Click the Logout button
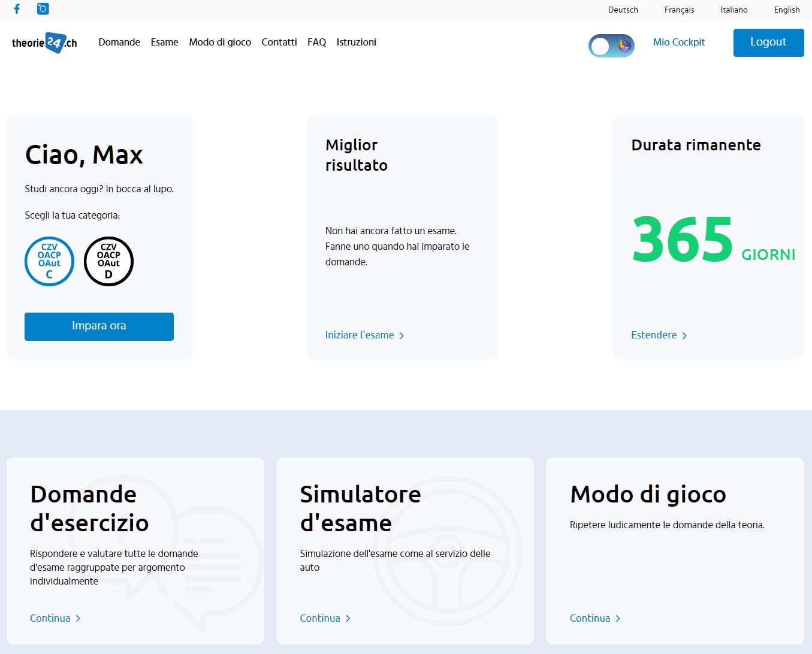The height and width of the screenshot is (654, 812). pos(768,43)
